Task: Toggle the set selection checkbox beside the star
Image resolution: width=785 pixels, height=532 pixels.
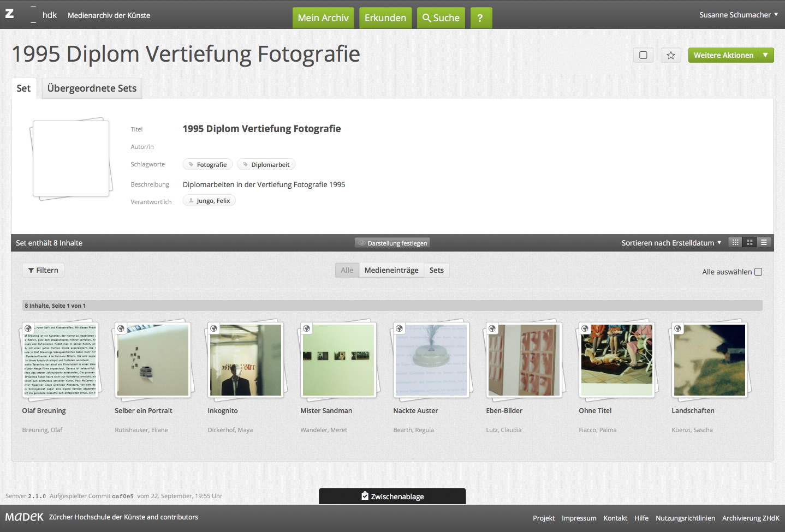Action: click(643, 55)
